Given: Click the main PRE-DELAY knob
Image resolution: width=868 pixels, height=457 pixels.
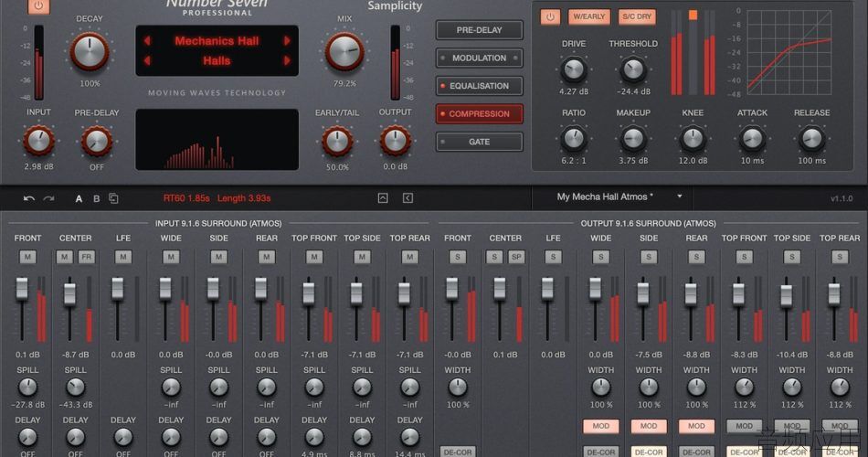Looking at the screenshot, I should click(x=96, y=141).
